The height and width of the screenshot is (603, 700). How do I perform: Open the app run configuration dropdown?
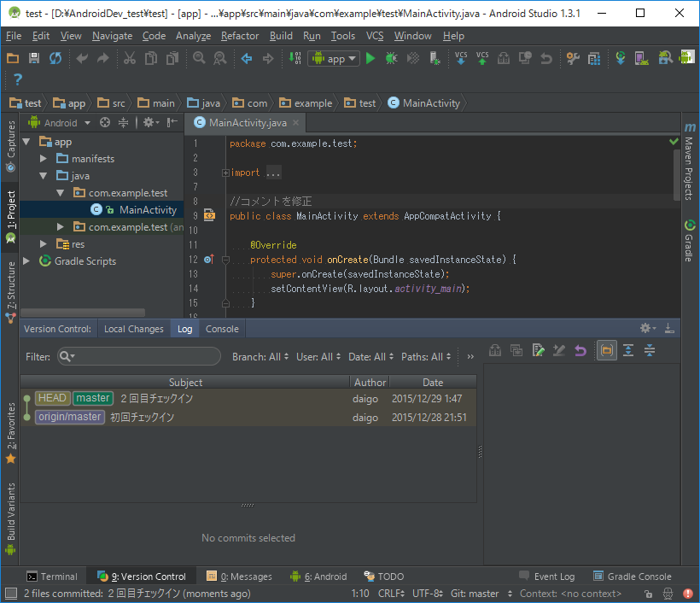[334, 59]
